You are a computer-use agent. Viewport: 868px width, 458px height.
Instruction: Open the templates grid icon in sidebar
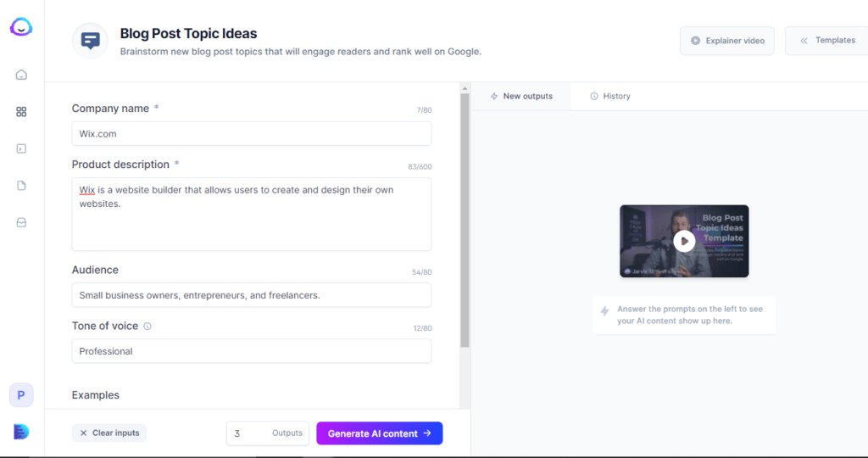point(21,112)
